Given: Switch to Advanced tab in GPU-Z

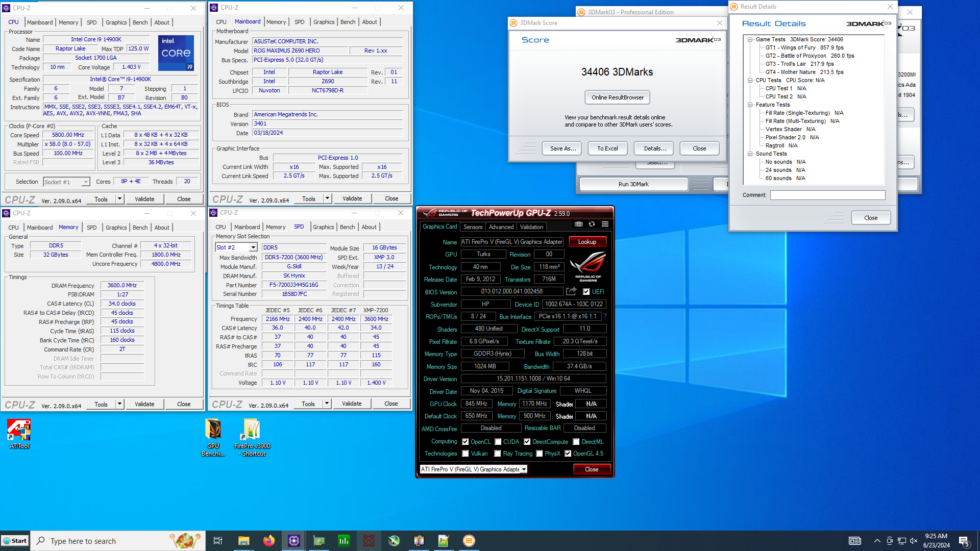Looking at the screenshot, I should [x=501, y=227].
